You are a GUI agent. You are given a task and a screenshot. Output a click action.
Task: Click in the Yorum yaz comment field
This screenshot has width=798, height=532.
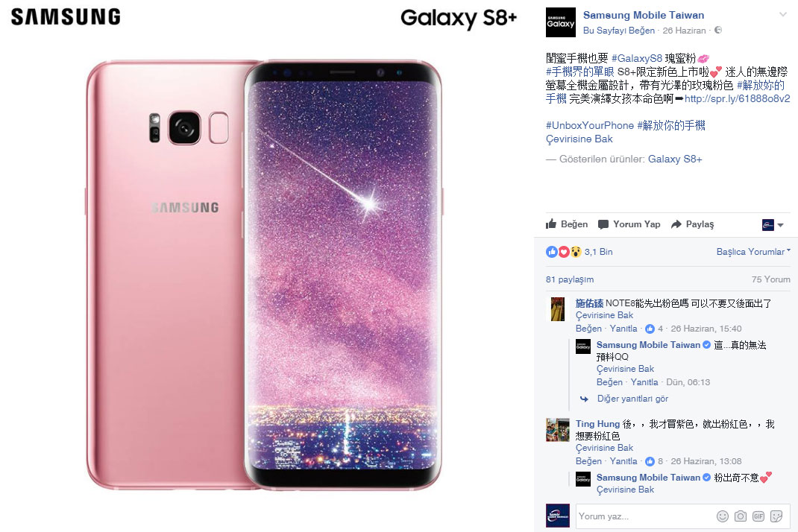[x=645, y=516]
